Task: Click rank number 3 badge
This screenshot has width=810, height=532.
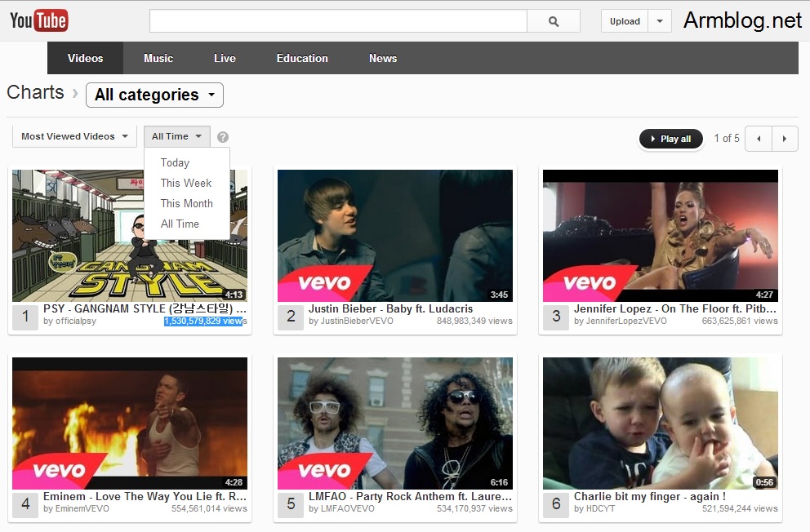Action: click(x=556, y=317)
